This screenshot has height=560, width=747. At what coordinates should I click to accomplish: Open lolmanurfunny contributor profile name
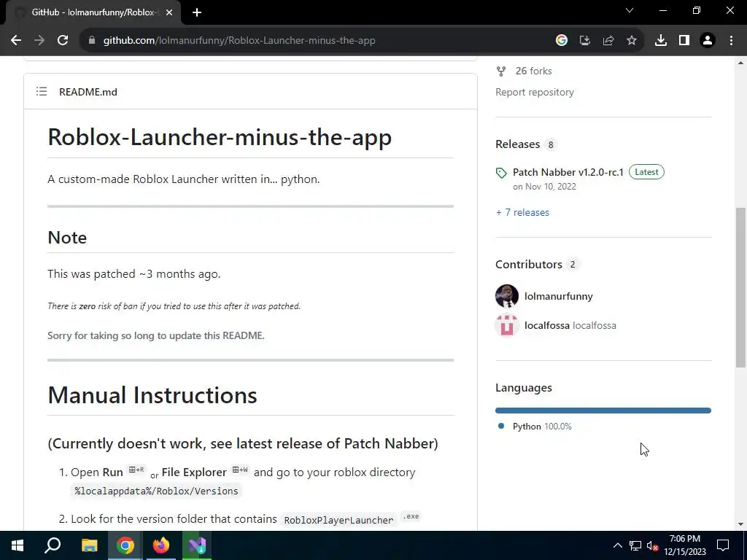pos(558,296)
